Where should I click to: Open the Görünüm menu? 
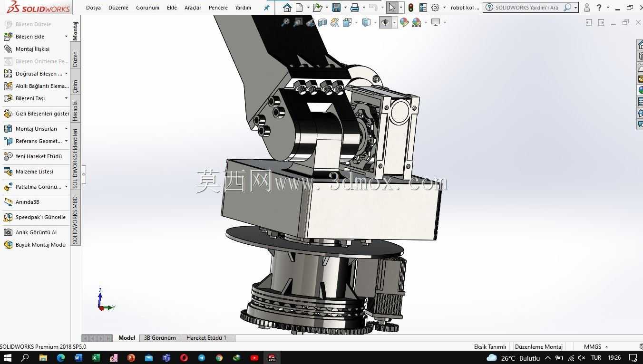pyautogui.click(x=147, y=8)
